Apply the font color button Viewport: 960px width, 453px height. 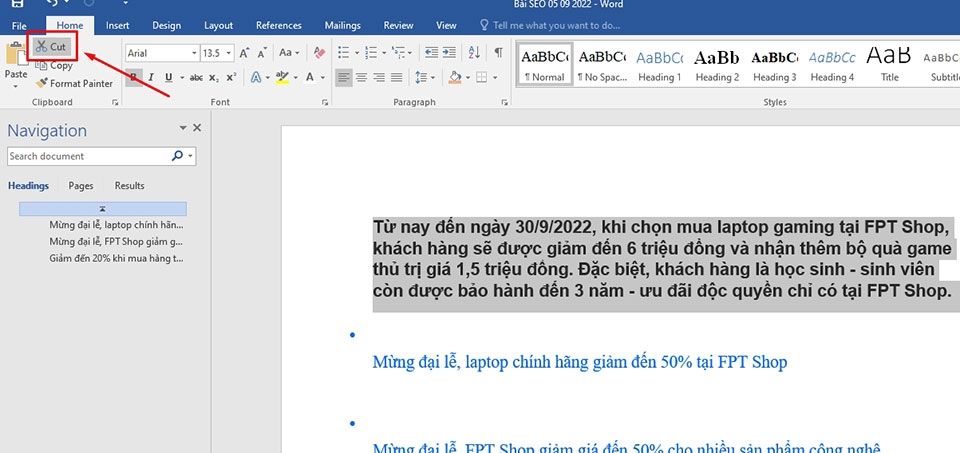309,78
